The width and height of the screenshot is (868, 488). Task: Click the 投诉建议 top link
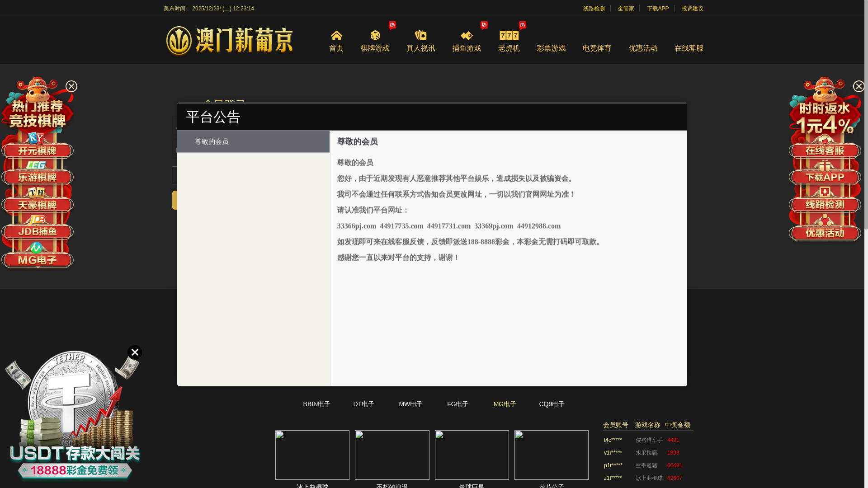click(x=692, y=9)
